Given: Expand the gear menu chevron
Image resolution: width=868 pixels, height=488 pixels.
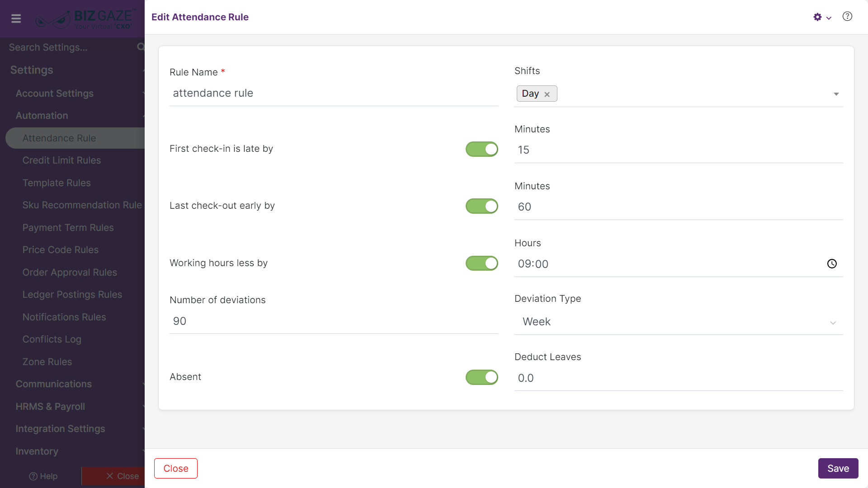Looking at the screenshot, I should pos(829,18).
